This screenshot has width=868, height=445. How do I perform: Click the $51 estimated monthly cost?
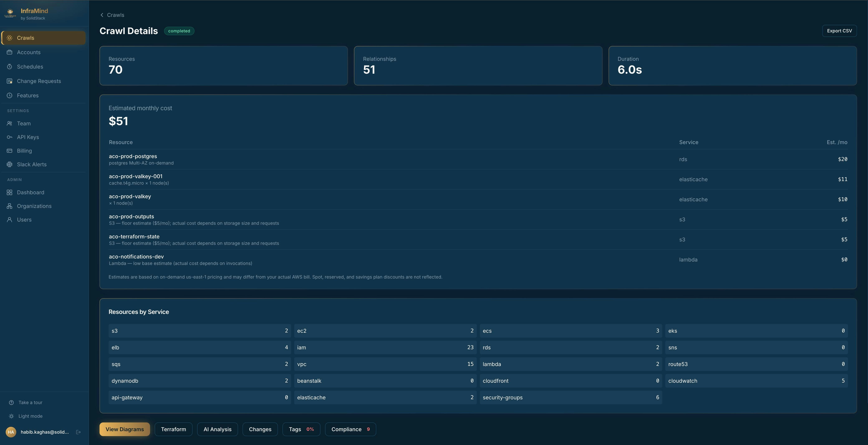[x=118, y=121]
